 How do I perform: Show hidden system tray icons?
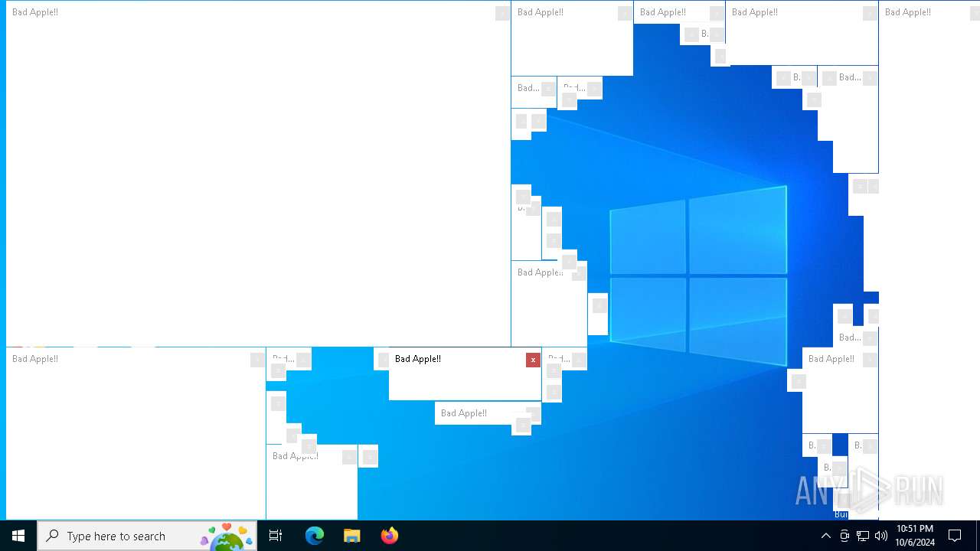[825, 536]
